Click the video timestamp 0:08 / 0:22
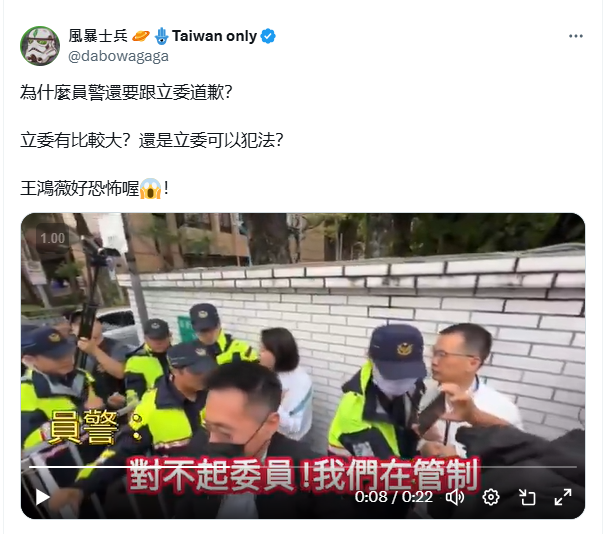605x534 pixels. tap(394, 497)
